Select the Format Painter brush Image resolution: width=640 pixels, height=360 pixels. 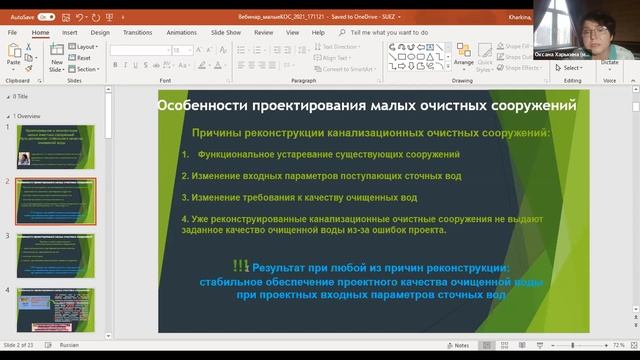(x=29, y=68)
